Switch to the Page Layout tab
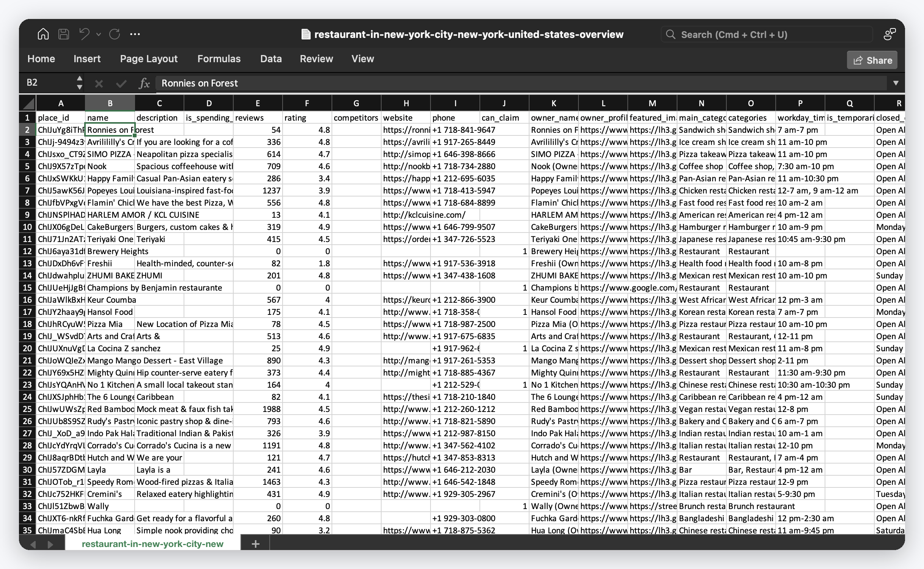The height and width of the screenshot is (569, 924). [x=149, y=59]
